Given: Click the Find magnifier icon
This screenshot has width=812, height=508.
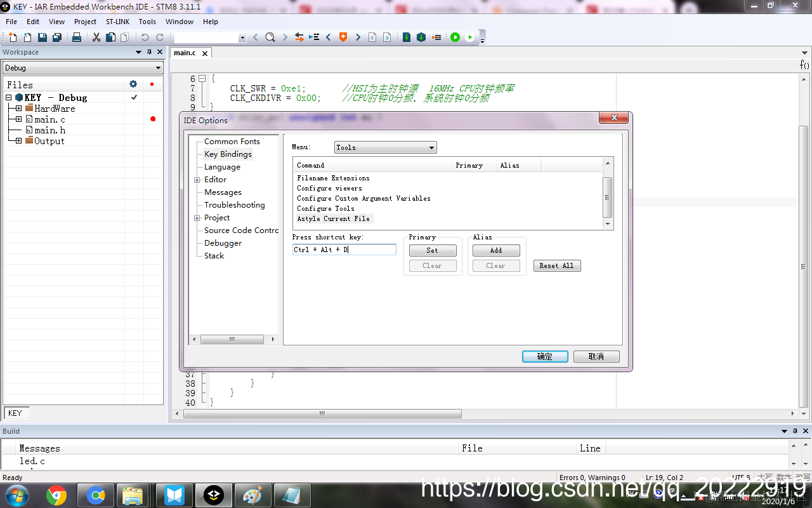Looking at the screenshot, I should [x=270, y=37].
